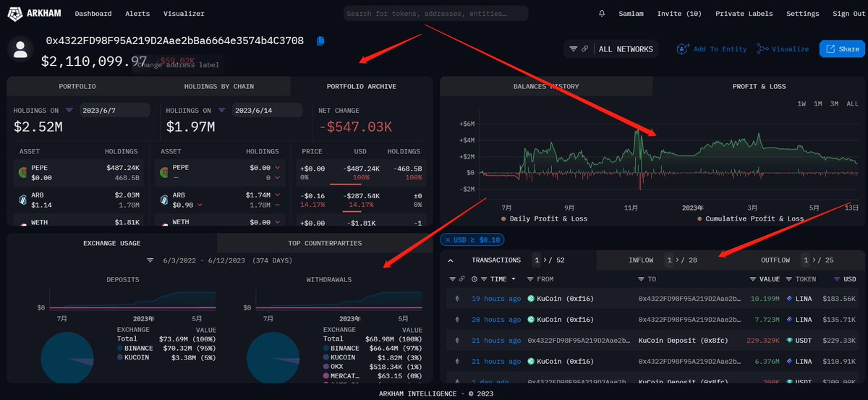Click the USDT token icon in the $229.33K row

(790, 340)
